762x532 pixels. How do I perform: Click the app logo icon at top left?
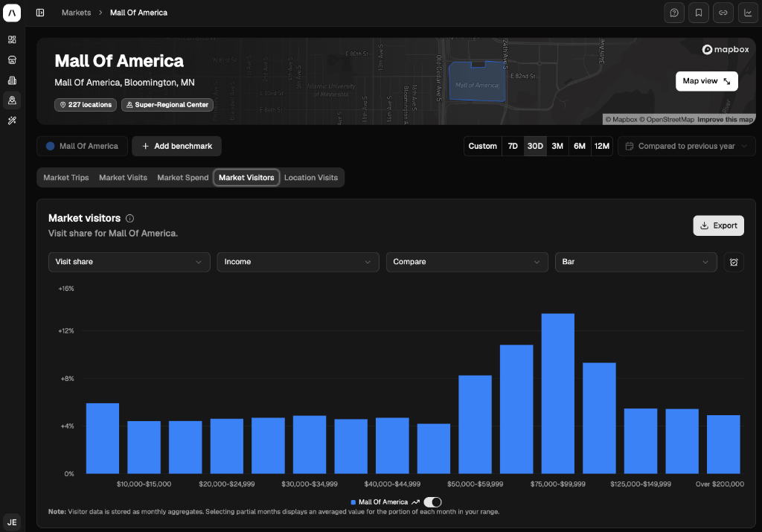click(12, 13)
